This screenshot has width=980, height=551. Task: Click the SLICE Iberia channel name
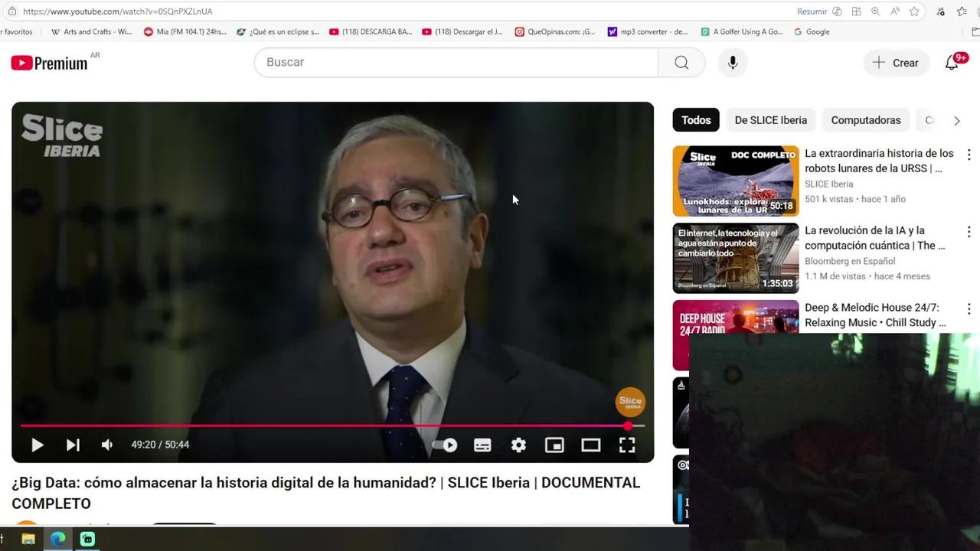click(x=828, y=184)
